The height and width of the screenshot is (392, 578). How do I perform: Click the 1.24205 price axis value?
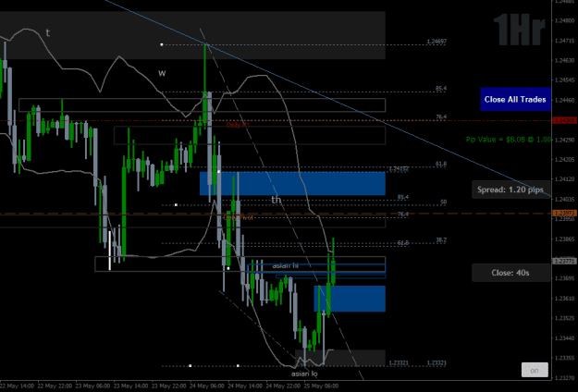(x=564, y=160)
